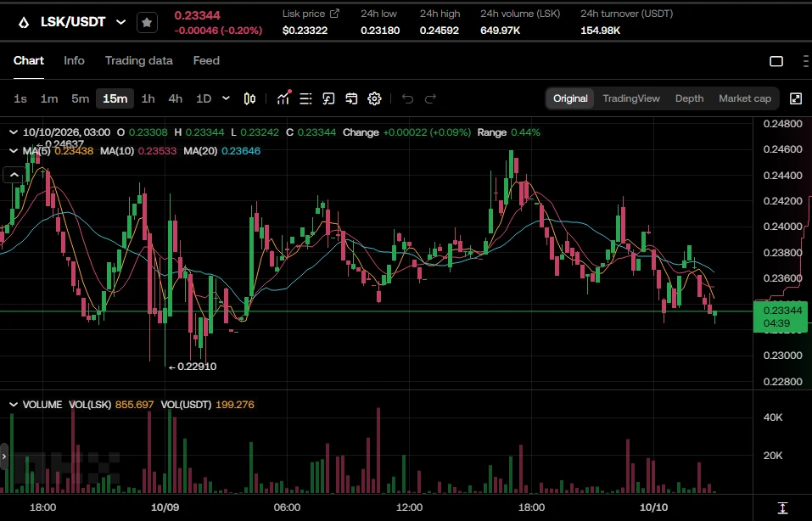This screenshot has height=521, width=812.
Task: Open the Info tab
Action: [74, 60]
